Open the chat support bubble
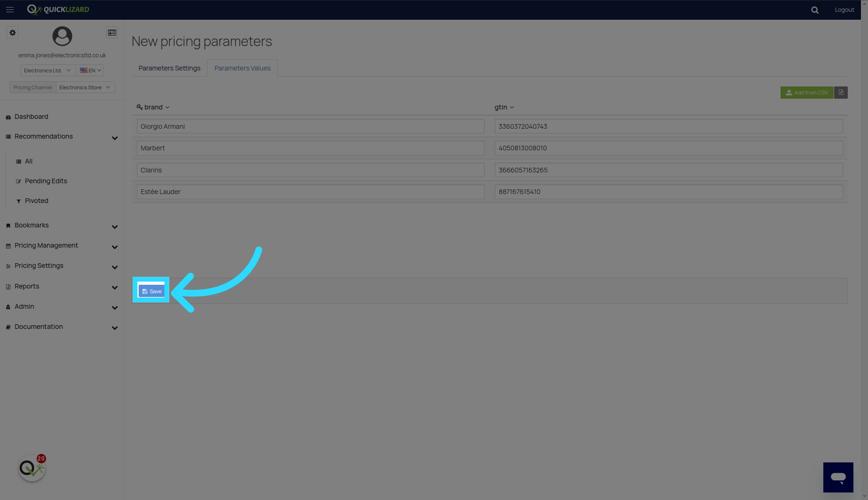The height and width of the screenshot is (500, 868). tap(838, 477)
